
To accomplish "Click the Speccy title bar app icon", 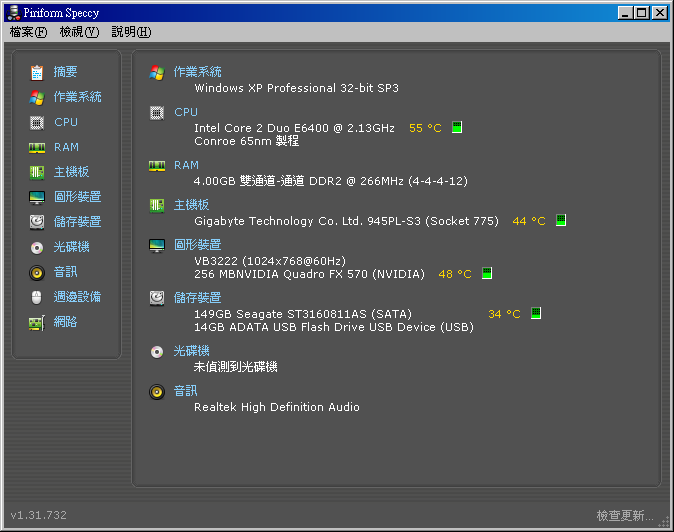I will (14, 12).
